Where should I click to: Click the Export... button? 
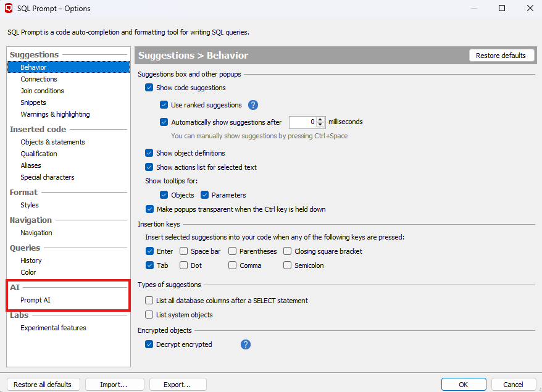click(177, 385)
